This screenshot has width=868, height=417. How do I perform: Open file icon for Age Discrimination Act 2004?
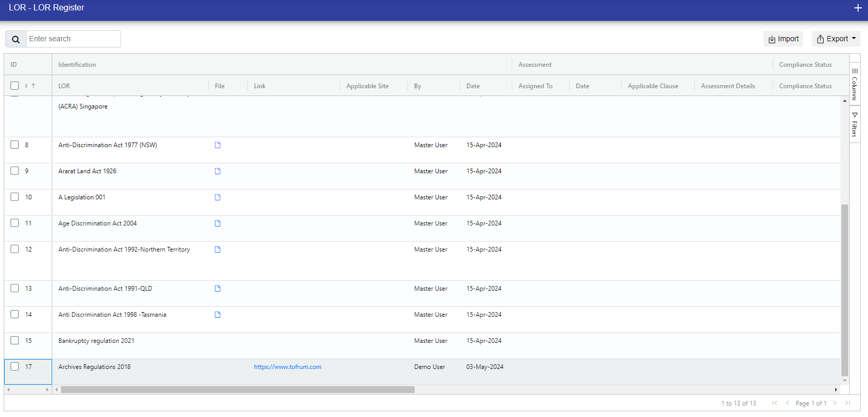pos(218,223)
